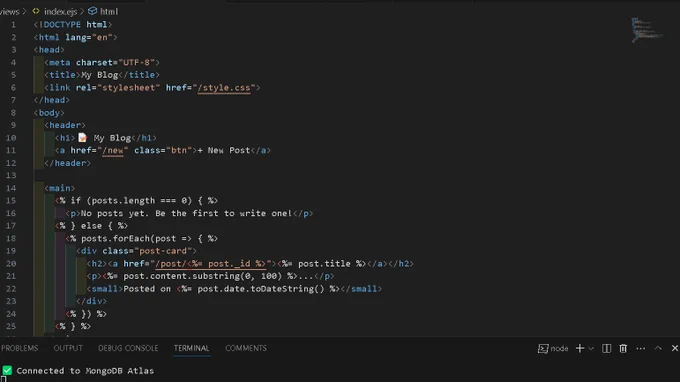Click the index.ejs breadcrumb
The image size is (680, 382).
pos(60,12)
